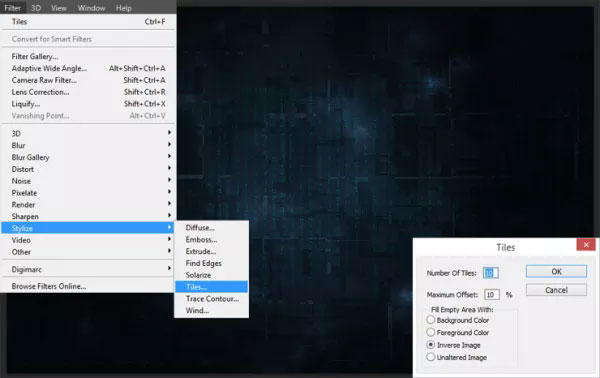Open Camera Raw Filter
Viewport: 600px width, 378px height.
click(88, 80)
